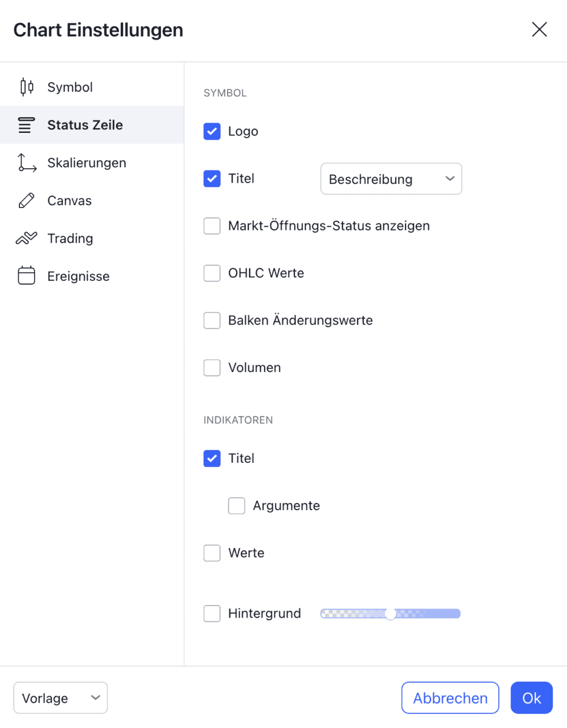Confirm settings with the Ok button

coord(531,698)
